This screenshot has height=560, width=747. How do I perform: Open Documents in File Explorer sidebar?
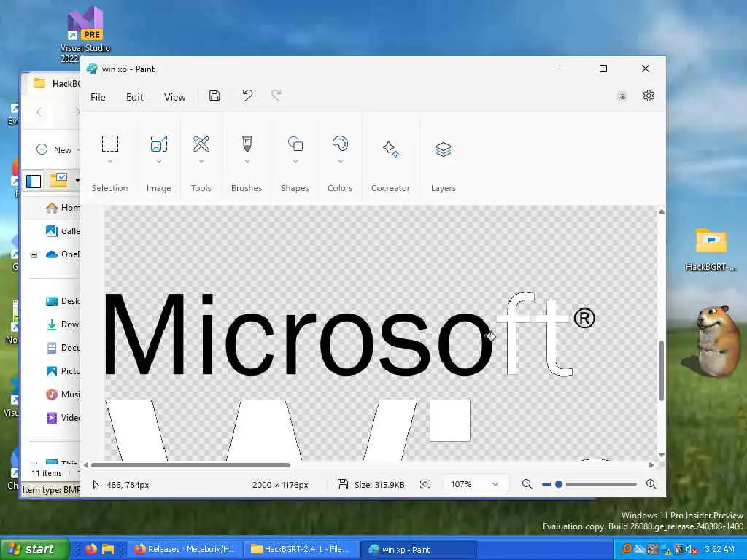[x=63, y=348]
